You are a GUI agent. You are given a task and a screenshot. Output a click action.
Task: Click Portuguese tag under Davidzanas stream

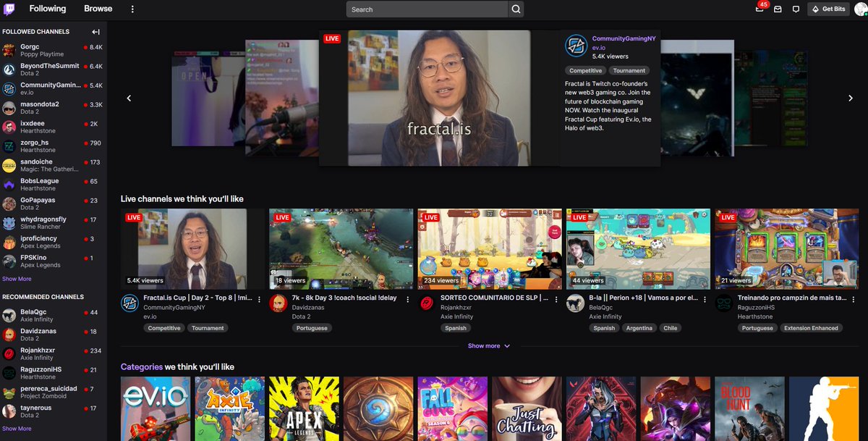tap(312, 328)
